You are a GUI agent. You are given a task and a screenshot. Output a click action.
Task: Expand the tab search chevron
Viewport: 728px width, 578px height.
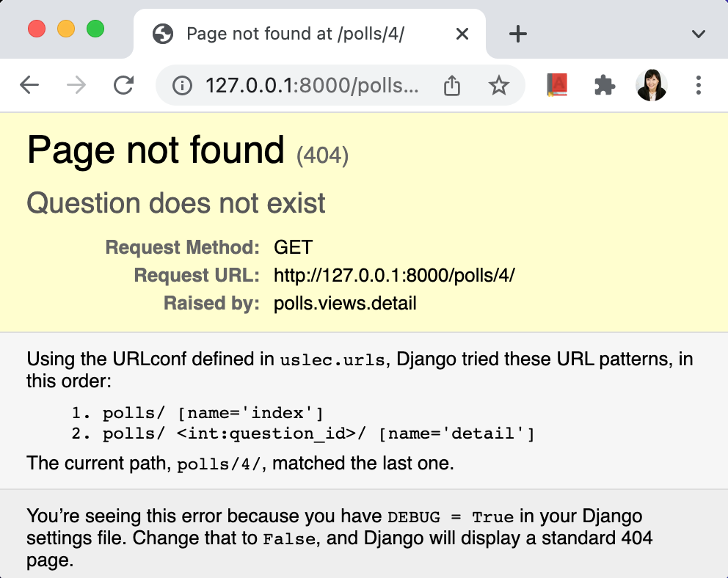[699, 34]
